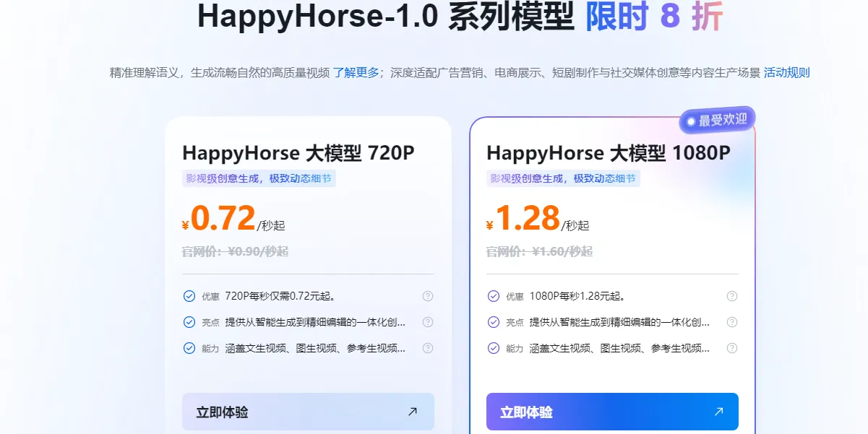Click check icon beside 1080P 能力 row
Image resolution: width=868 pixels, height=434 pixels.
494,348
